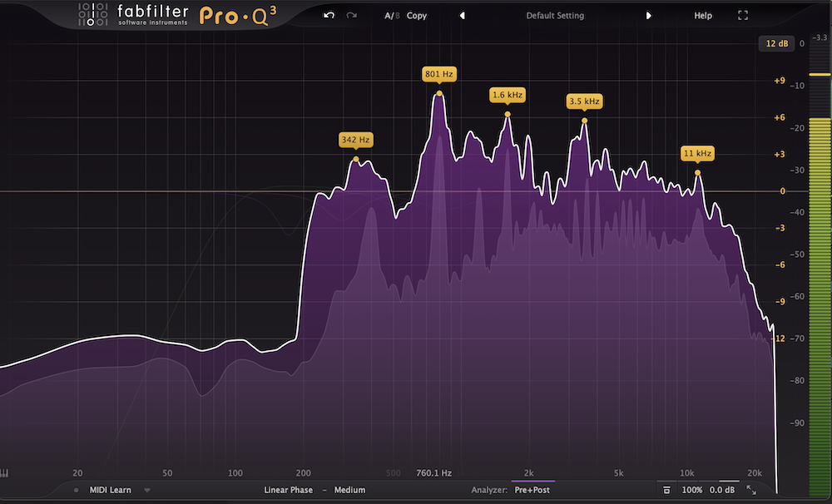Click the Copy button
This screenshot has width=832, height=504.
(x=417, y=15)
